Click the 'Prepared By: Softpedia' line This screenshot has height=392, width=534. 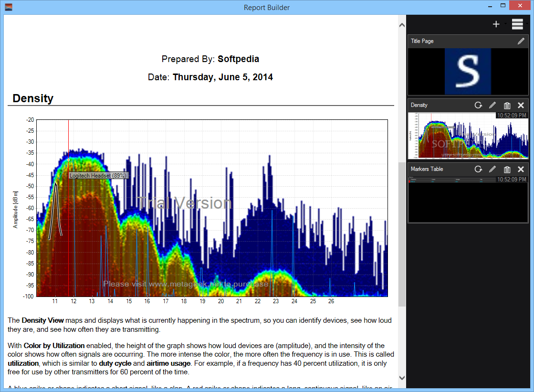coord(210,59)
